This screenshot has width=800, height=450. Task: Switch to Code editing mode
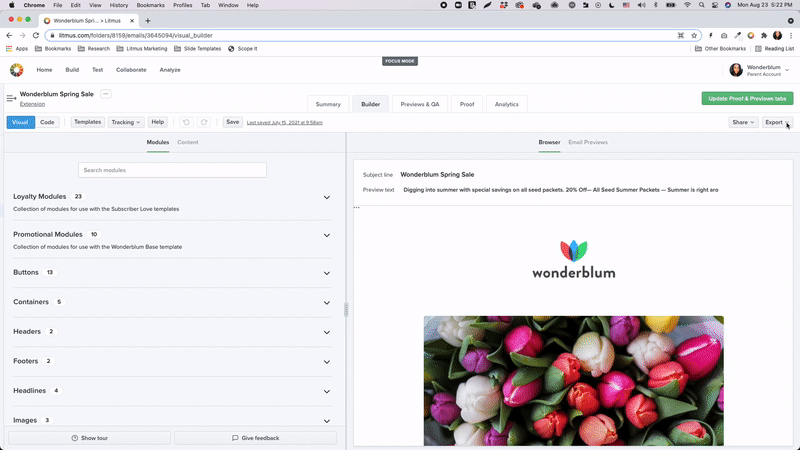[47, 122]
